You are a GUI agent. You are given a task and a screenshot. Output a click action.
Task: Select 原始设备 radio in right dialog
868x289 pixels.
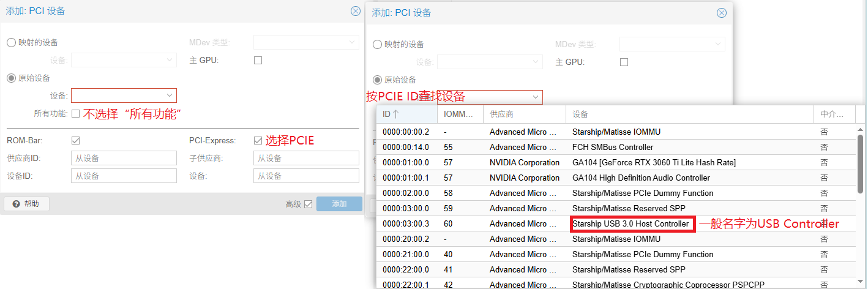(377, 80)
